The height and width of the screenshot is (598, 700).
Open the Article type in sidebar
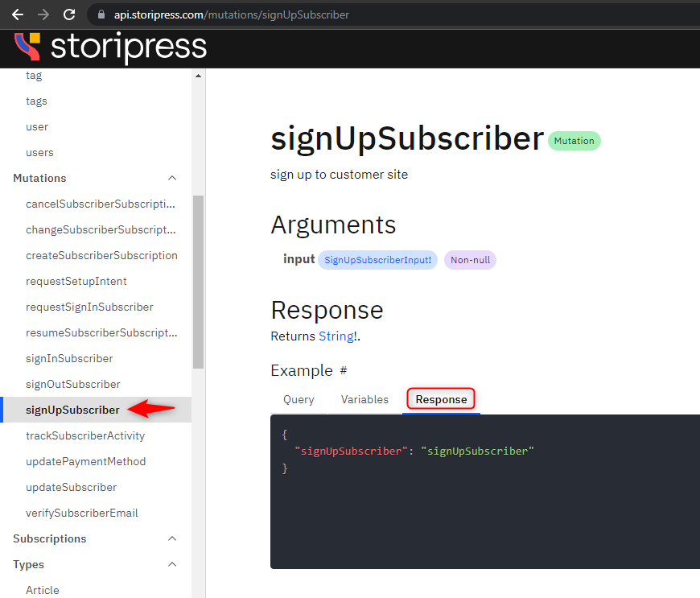tap(43, 591)
